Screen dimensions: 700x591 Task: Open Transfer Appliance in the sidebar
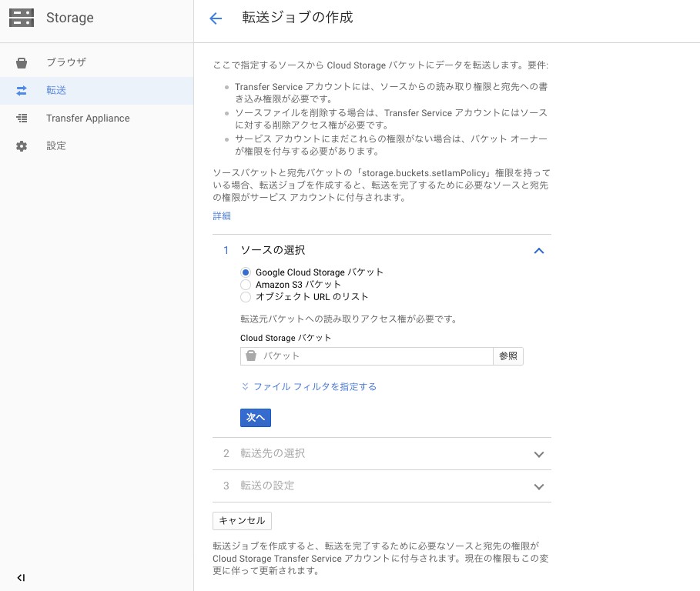click(97, 119)
